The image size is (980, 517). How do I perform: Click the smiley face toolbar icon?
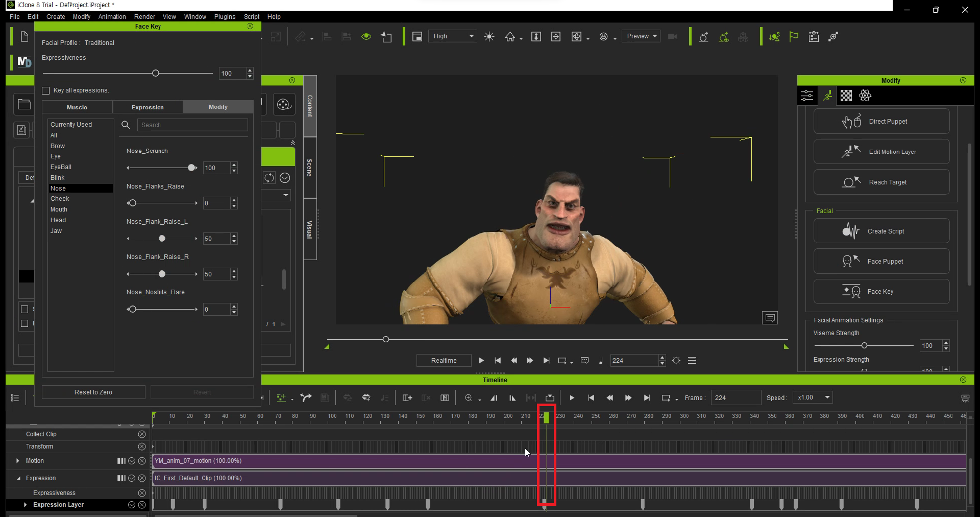(x=604, y=37)
